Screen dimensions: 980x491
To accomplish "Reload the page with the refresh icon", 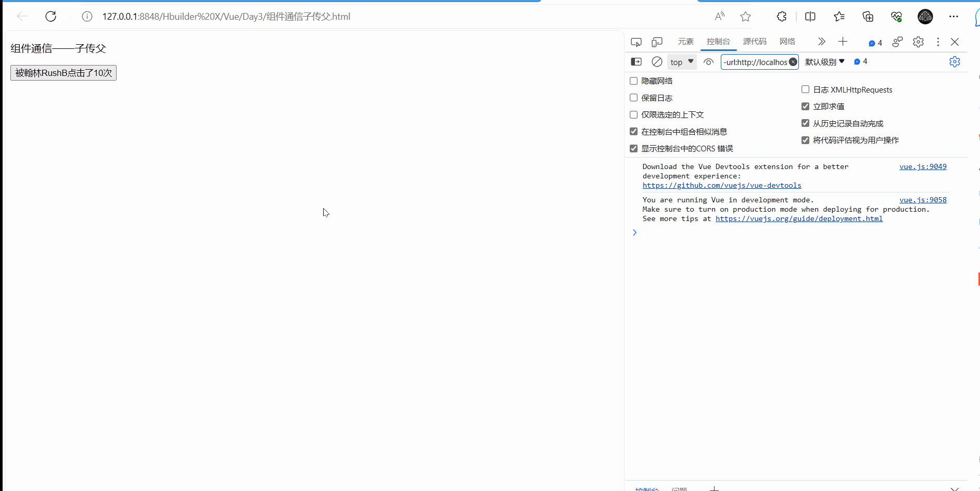I will pos(50,17).
